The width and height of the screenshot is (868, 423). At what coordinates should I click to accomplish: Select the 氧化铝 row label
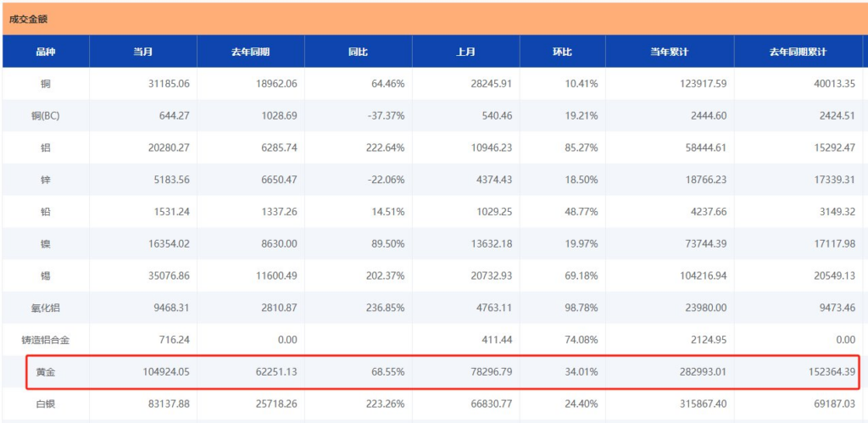46,308
